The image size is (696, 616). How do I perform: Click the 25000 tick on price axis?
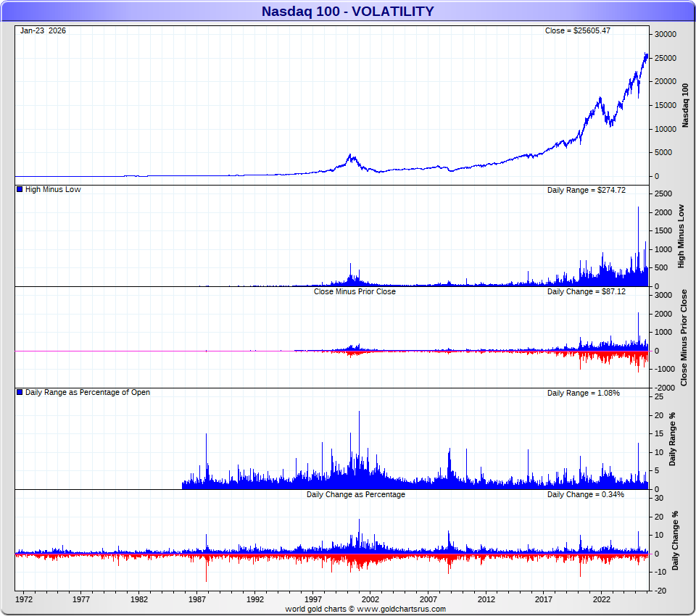pos(666,58)
